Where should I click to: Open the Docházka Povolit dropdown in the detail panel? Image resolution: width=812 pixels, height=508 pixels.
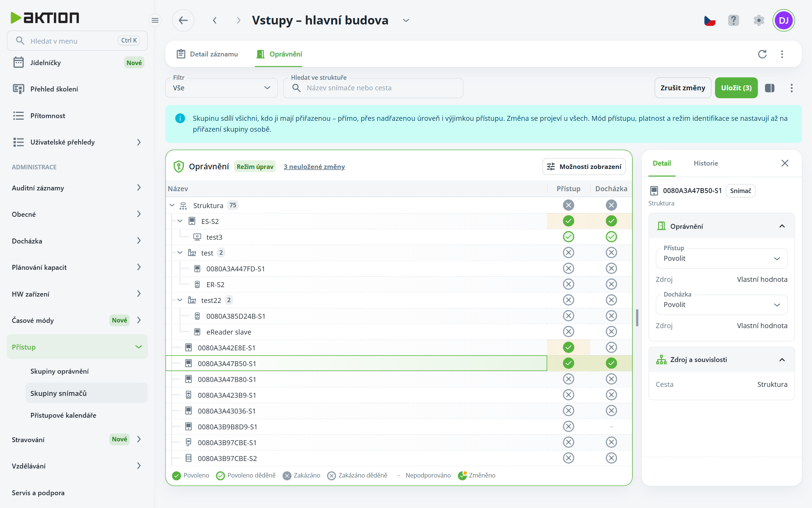pyautogui.click(x=721, y=305)
